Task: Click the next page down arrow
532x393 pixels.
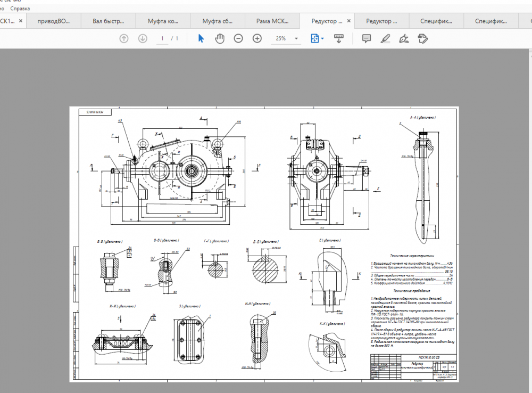Action: (143, 38)
